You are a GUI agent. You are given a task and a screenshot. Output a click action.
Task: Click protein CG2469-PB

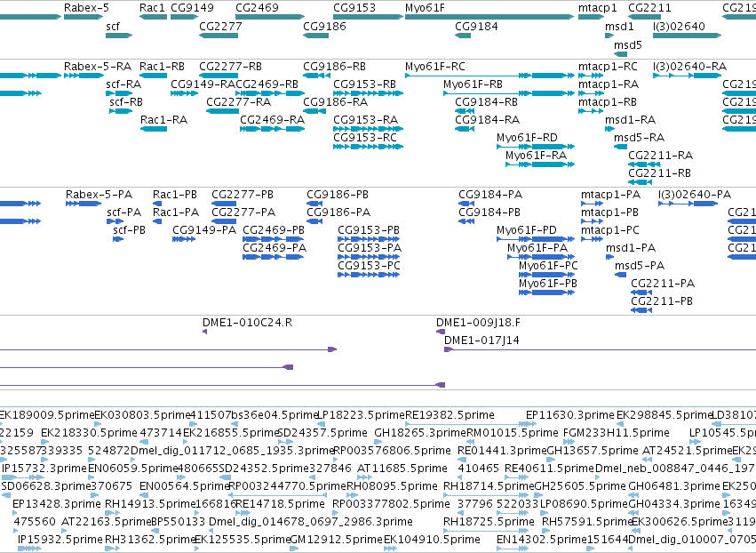tap(274, 230)
